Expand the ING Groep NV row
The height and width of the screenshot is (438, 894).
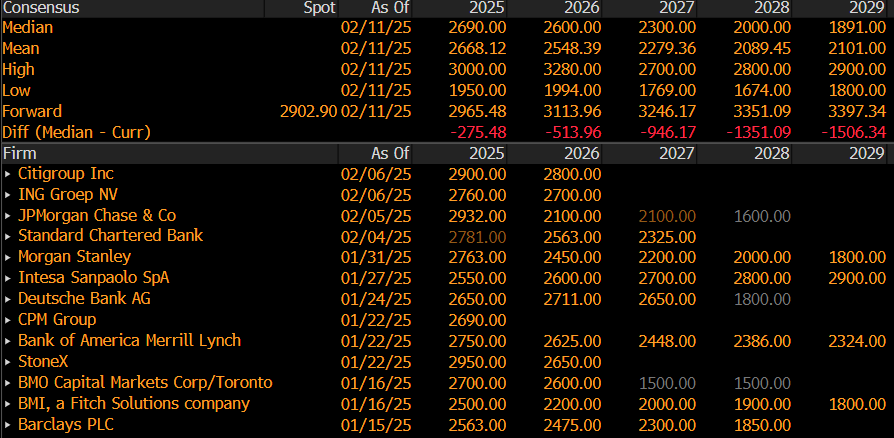(7, 195)
